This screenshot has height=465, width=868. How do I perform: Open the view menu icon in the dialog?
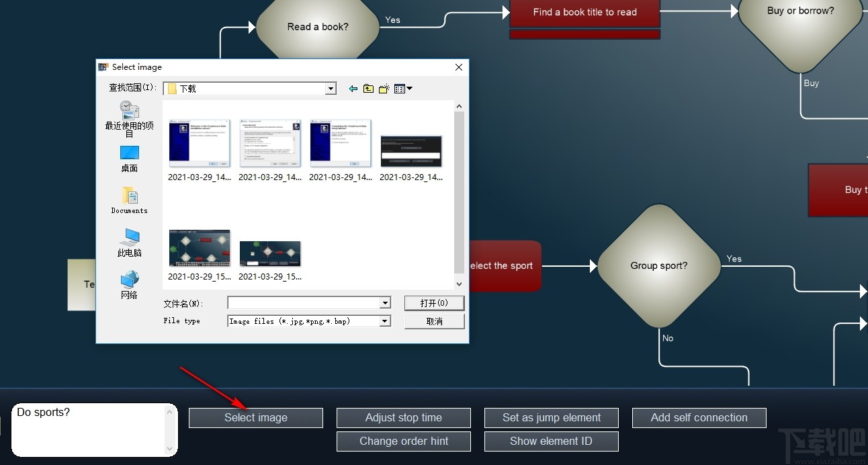[403, 89]
